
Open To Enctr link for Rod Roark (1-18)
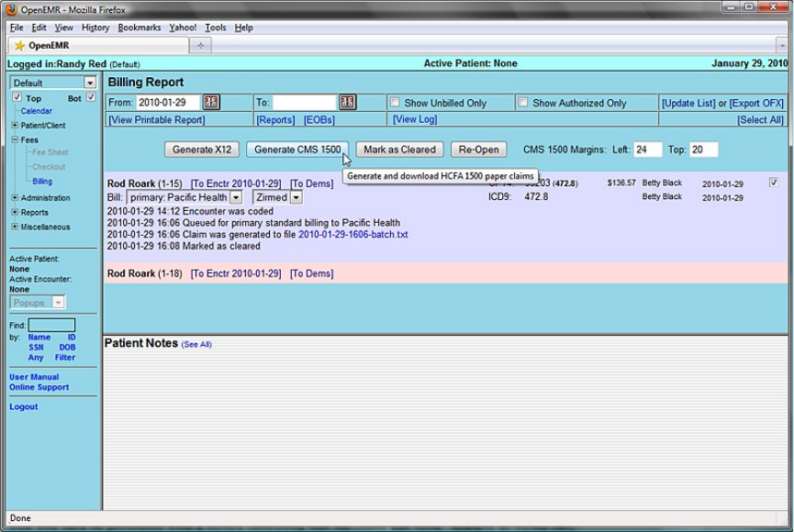pos(236,273)
